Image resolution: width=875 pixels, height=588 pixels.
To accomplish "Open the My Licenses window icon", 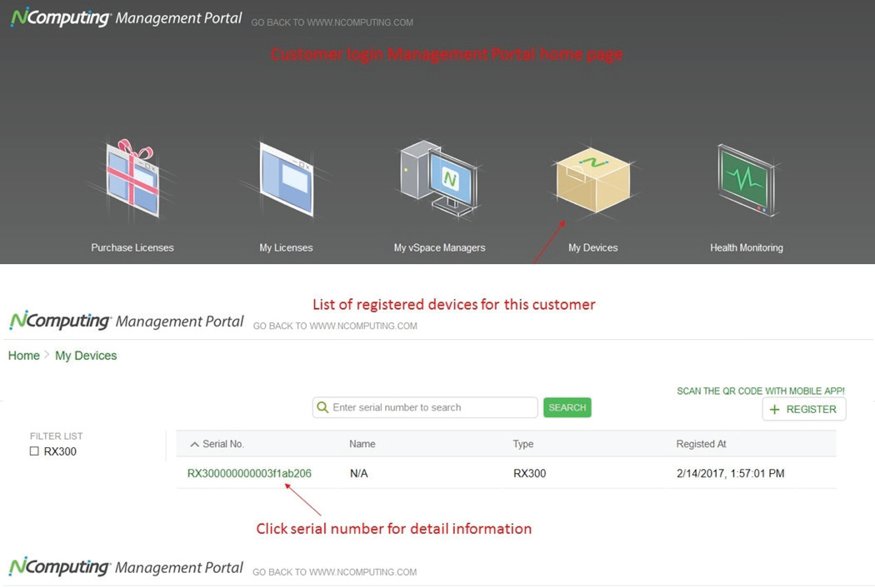I will click(287, 179).
